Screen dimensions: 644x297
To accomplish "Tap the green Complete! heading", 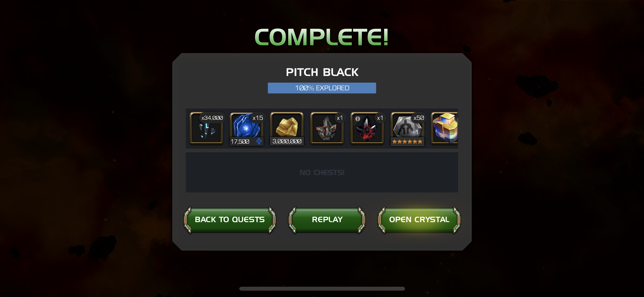I will pos(321,37).
